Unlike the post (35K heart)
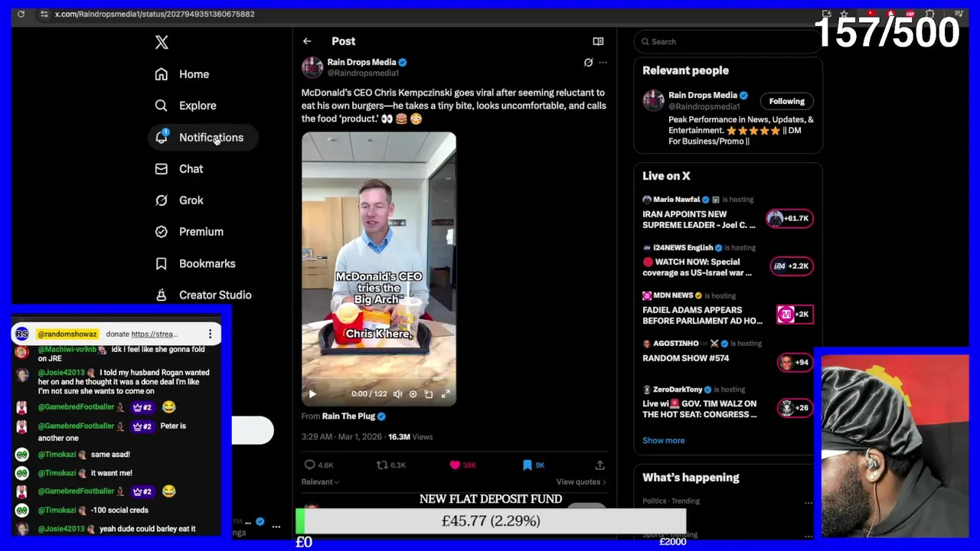 (463, 465)
